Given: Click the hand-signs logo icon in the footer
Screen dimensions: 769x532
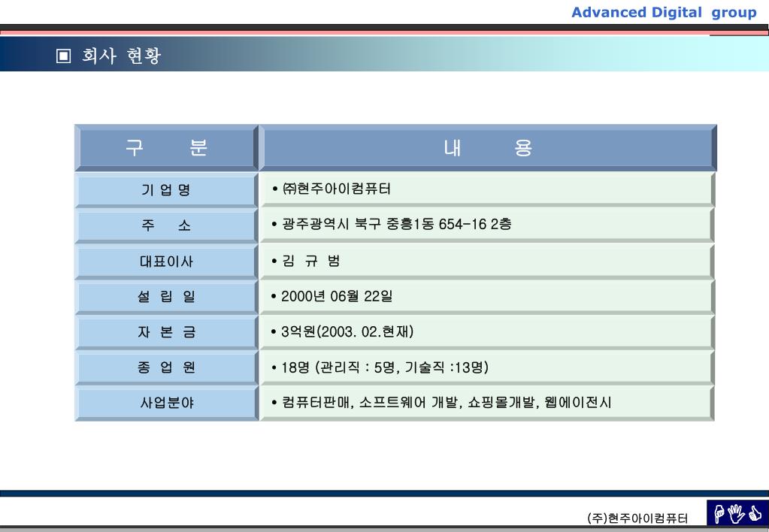Looking at the screenshot, I should click(x=737, y=513).
